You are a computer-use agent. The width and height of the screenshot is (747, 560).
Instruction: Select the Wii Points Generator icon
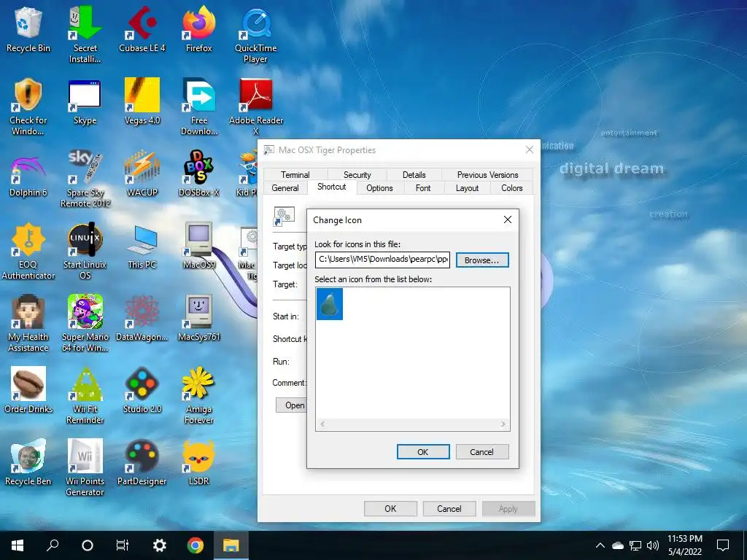[85, 468]
